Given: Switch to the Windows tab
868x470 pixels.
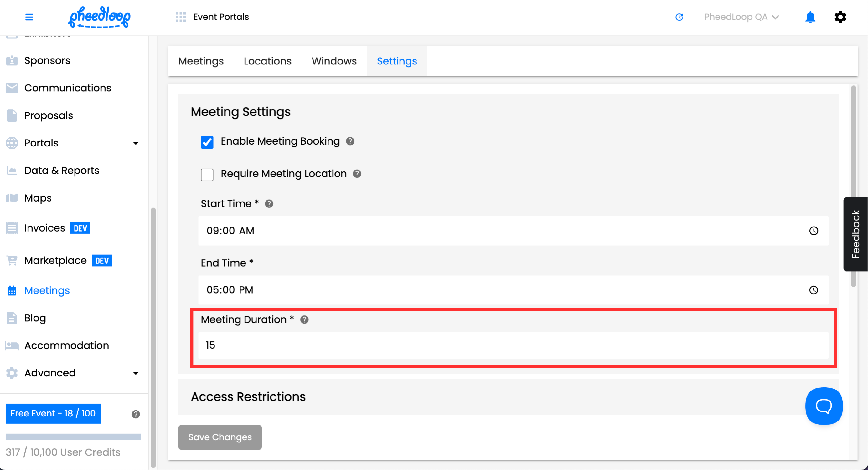Looking at the screenshot, I should [x=333, y=61].
